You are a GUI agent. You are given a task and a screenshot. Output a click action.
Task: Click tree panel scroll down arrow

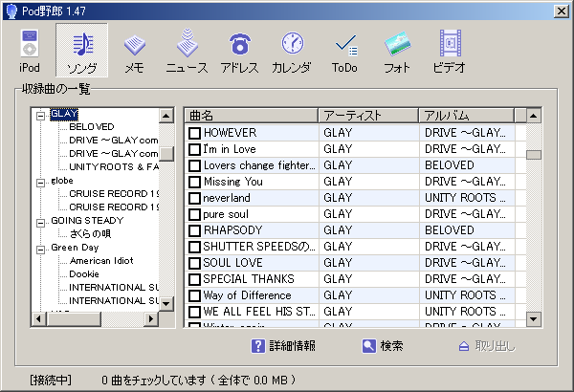click(166, 304)
